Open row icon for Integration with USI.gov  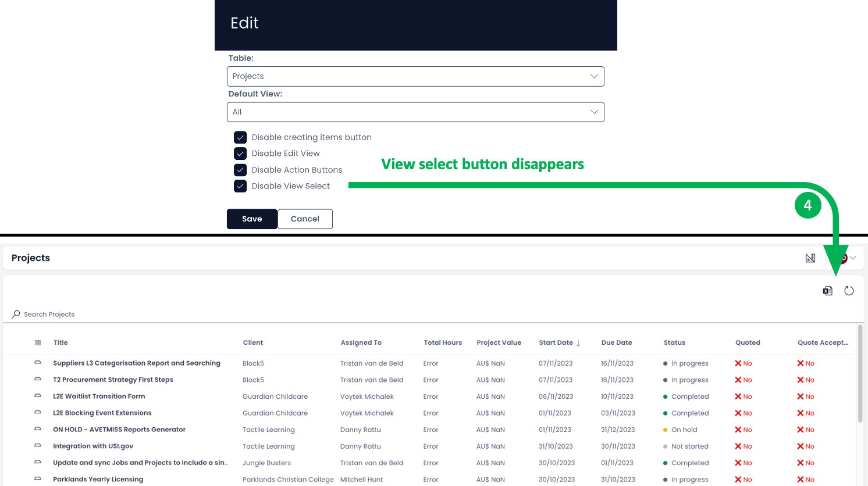point(38,446)
